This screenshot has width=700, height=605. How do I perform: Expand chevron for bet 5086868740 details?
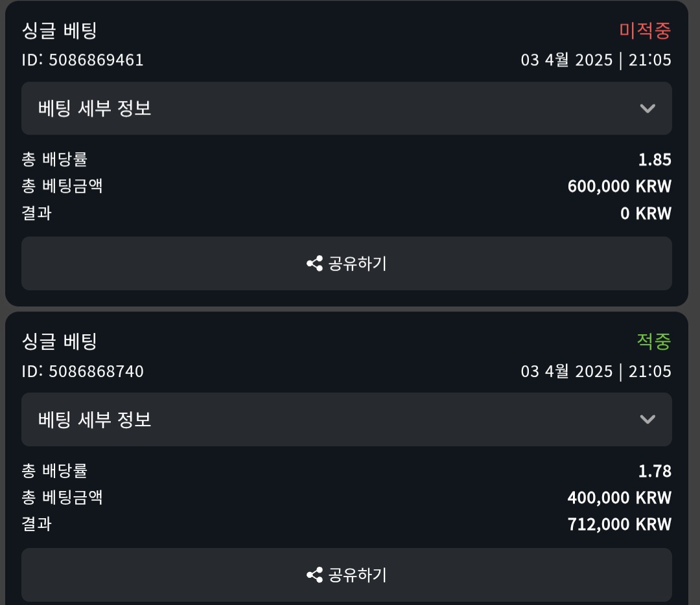click(647, 419)
